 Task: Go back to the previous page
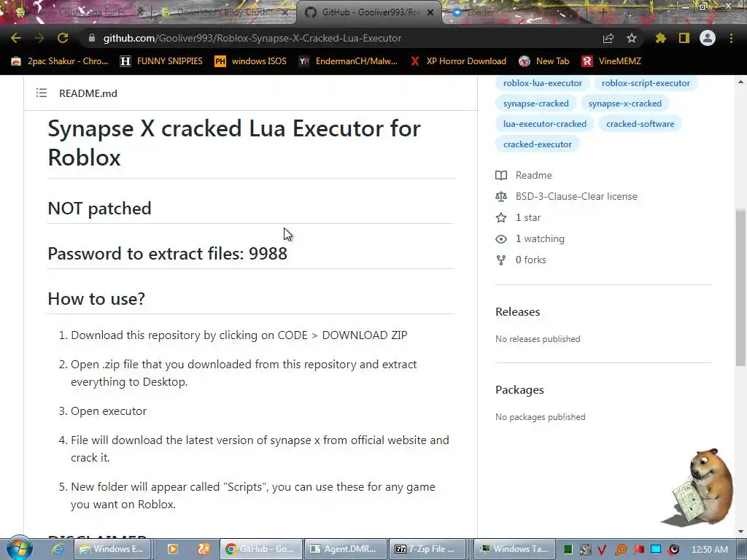[16, 38]
